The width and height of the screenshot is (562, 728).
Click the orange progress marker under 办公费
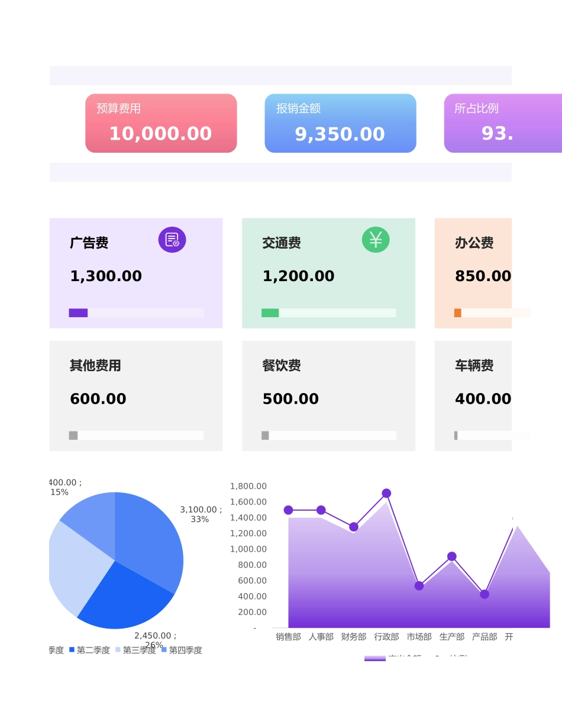[457, 312]
